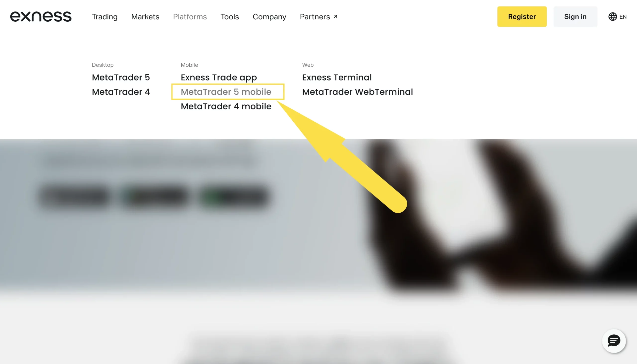Click the Register button
Viewport: 637px width, 364px height.
522,17
